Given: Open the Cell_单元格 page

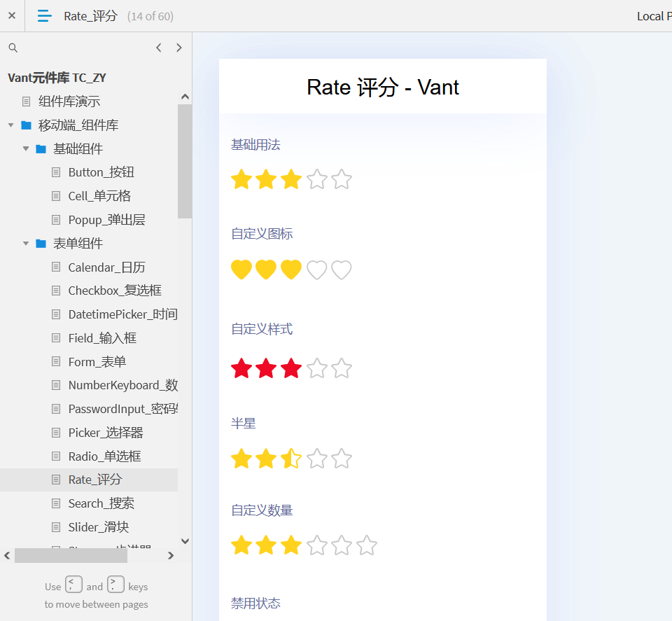Looking at the screenshot, I should tap(99, 196).
